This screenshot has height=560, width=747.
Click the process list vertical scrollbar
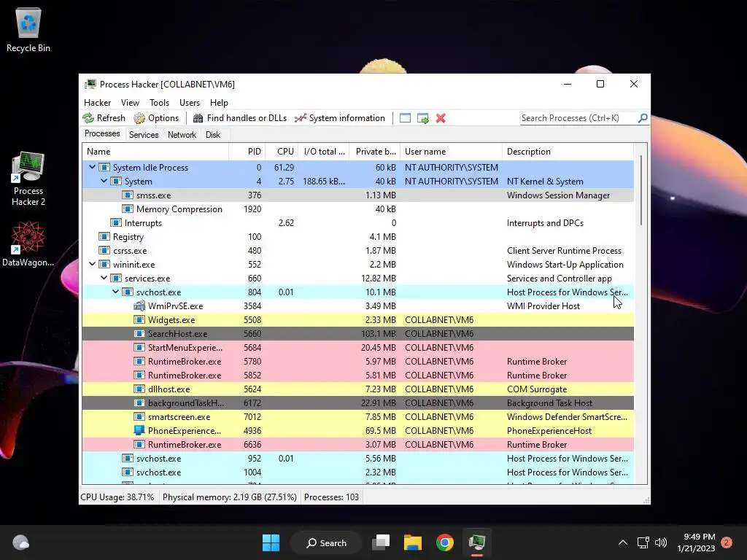[641, 190]
